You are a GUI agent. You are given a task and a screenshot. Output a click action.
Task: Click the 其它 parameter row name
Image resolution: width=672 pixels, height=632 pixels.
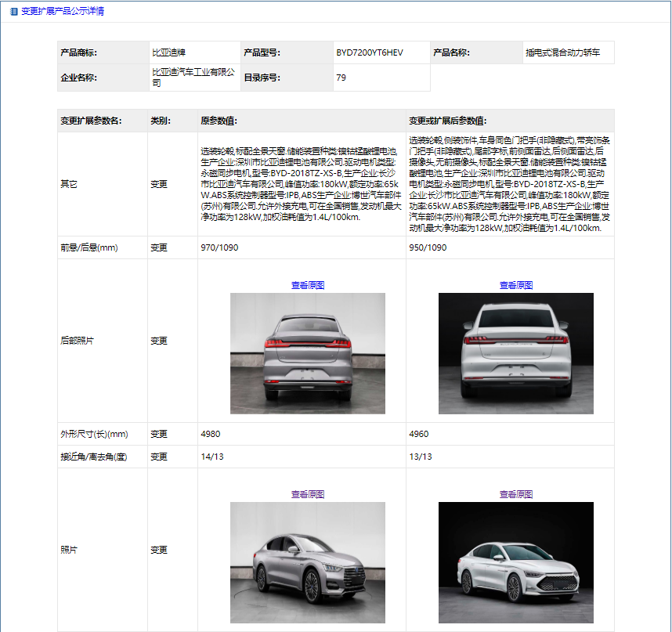point(69,184)
